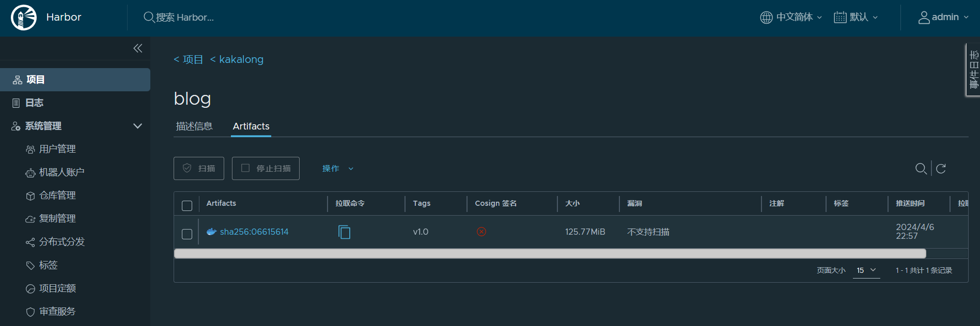Expand the 操作 actions dropdown
The height and width of the screenshot is (326, 980).
(x=338, y=169)
